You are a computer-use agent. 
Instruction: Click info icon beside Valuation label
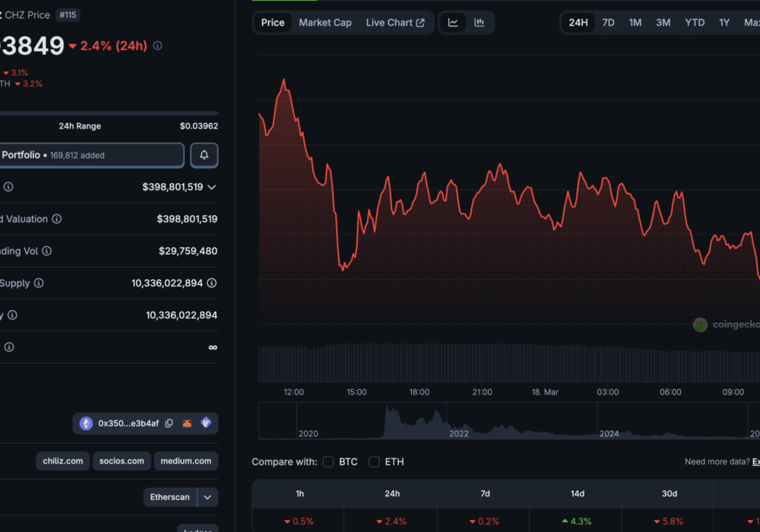click(57, 219)
